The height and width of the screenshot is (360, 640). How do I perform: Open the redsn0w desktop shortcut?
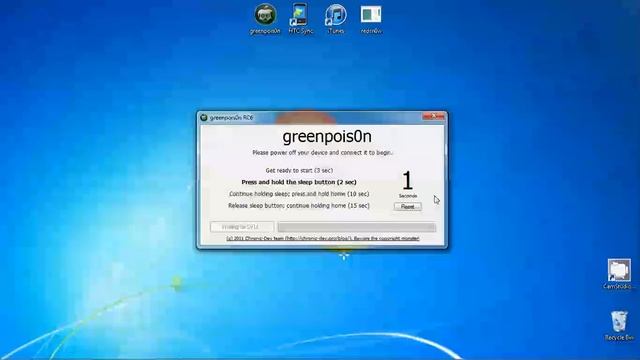coord(371,19)
